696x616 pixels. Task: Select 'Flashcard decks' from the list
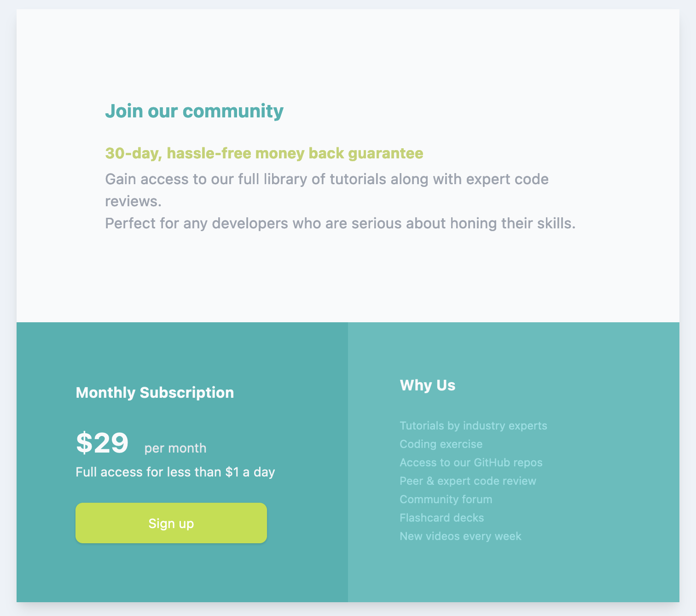441,518
